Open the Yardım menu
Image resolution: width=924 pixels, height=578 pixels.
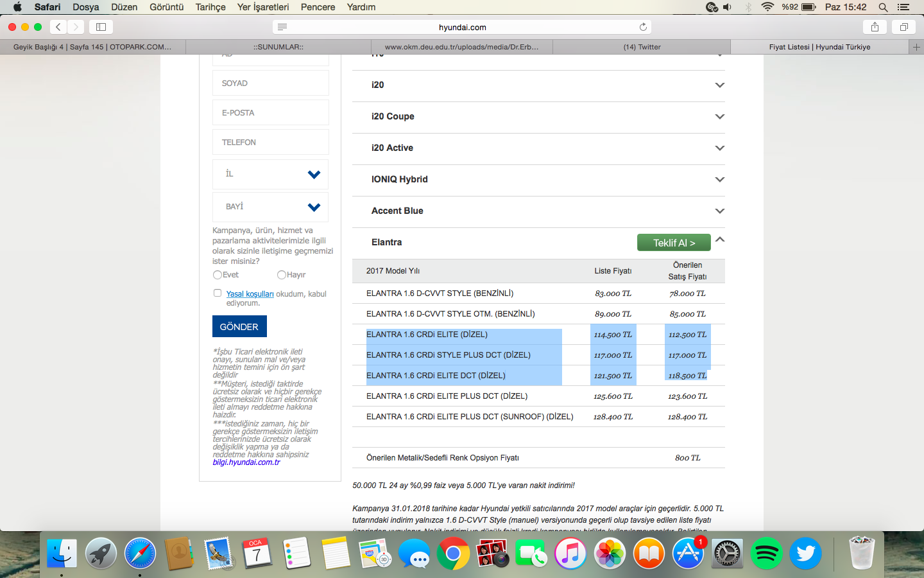click(361, 7)
